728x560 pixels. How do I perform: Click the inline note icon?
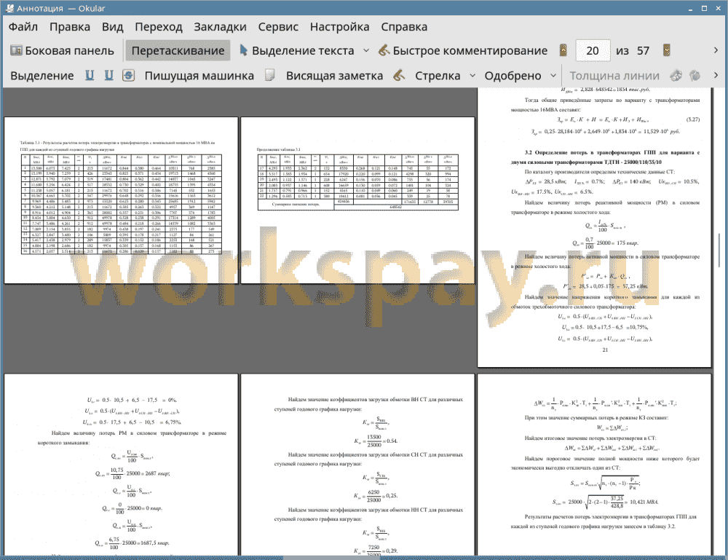click(270, 75)
